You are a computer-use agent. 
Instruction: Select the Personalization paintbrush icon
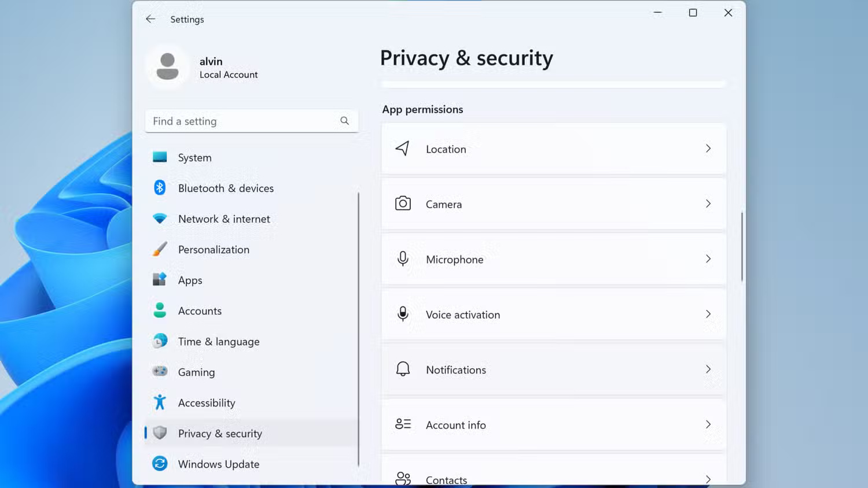tap(159, 249)
